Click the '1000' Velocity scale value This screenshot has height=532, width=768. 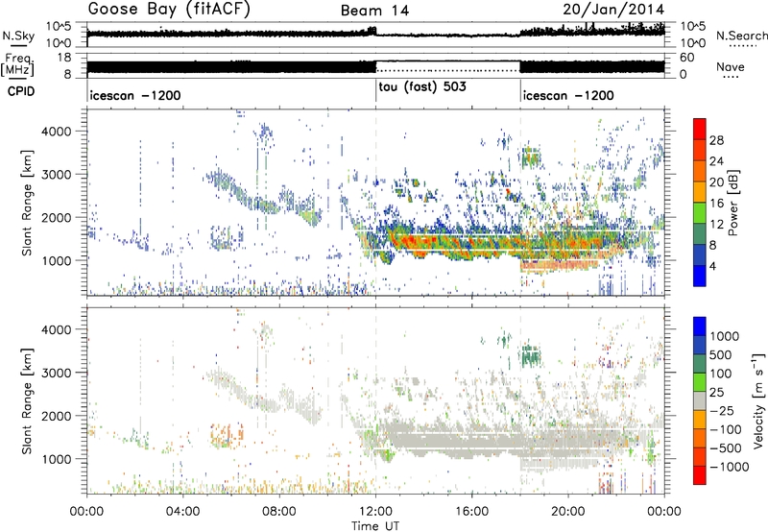[725, 336]
